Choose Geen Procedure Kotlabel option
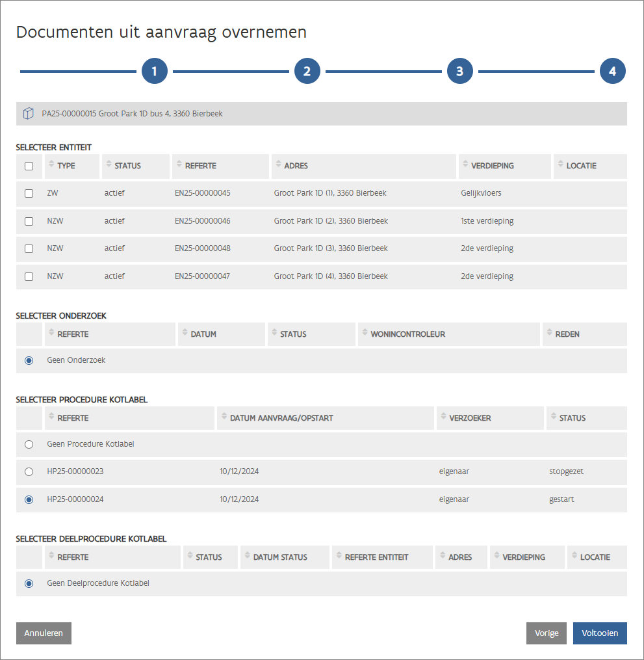 [x=29, y=445]
